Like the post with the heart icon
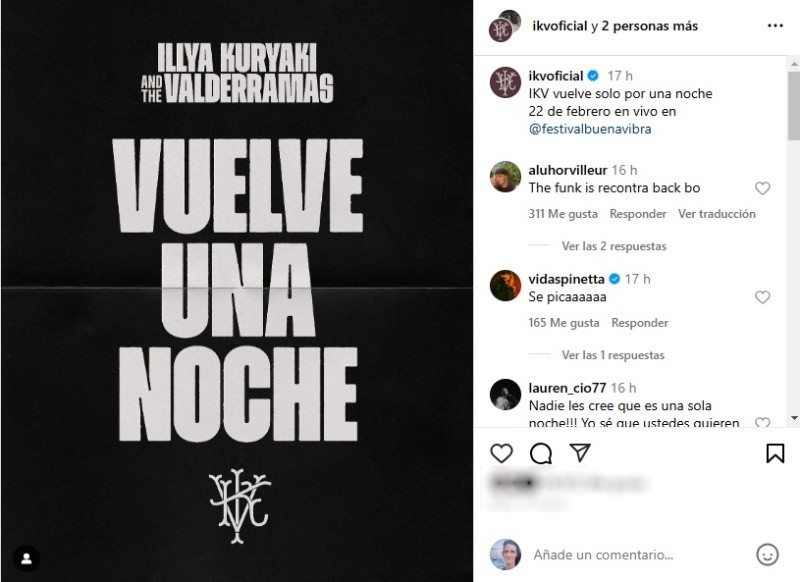 click(x=501, y=453)
